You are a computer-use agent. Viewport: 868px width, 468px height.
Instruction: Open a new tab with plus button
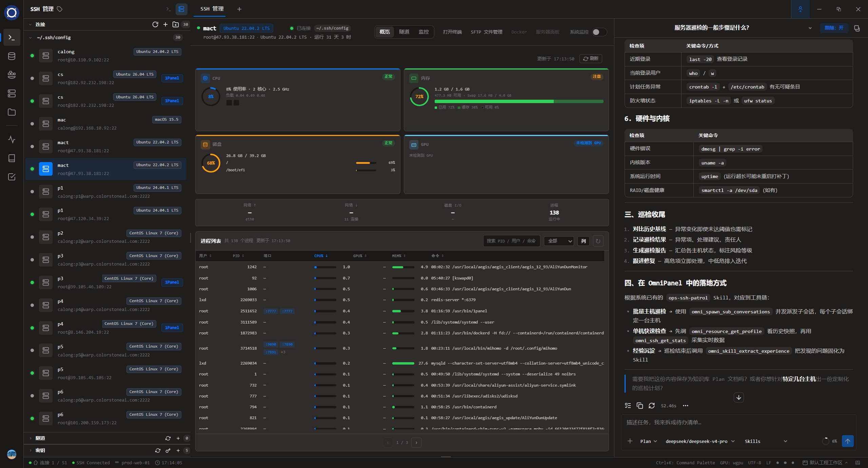click(x=239, y=9)
